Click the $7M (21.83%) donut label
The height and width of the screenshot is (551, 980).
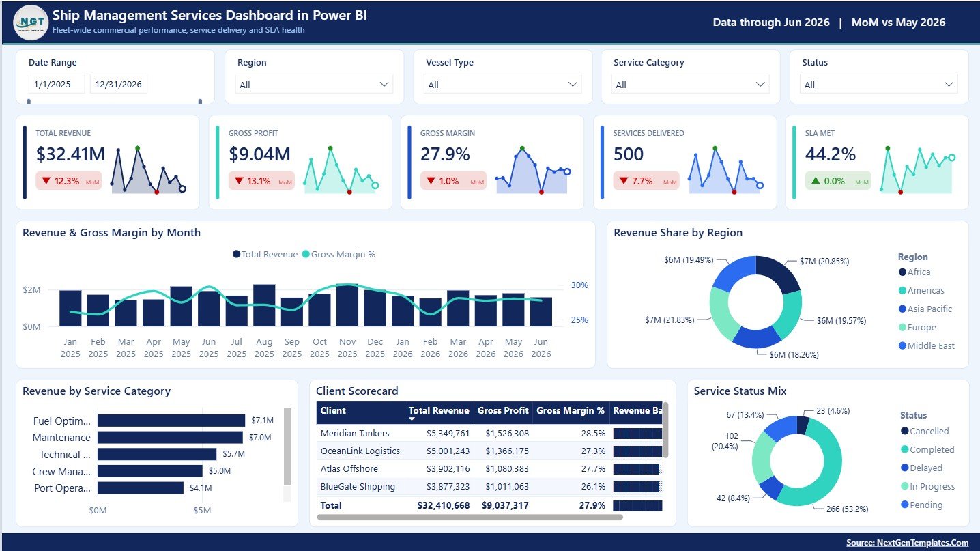click(x=669, y=320)
